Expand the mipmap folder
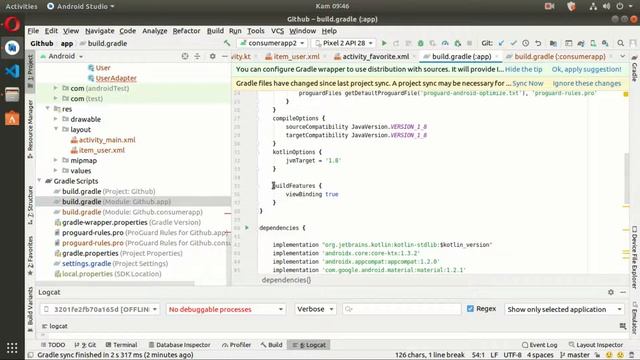The height and width of the screenshot is (360, 640). [56, 160]
